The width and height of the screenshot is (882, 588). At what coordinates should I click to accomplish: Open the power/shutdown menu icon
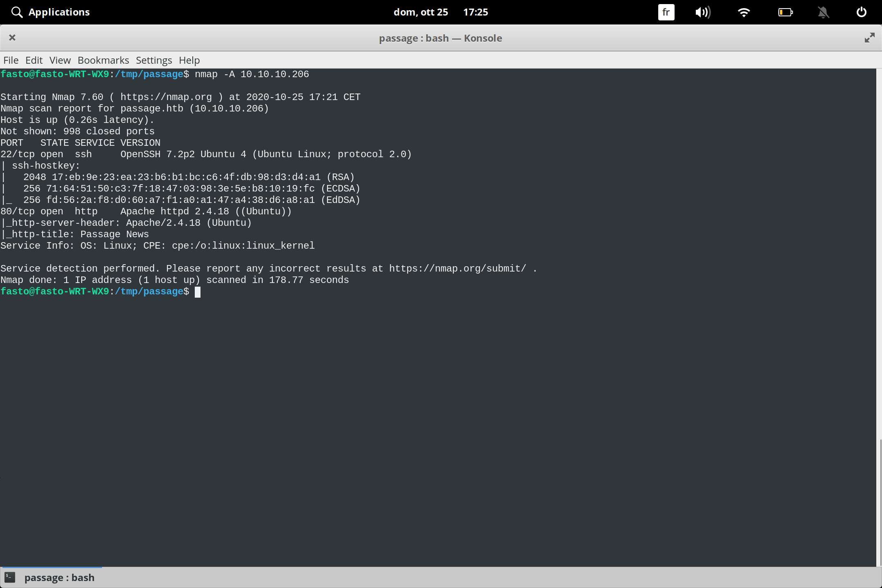click(x=862, y=12)
